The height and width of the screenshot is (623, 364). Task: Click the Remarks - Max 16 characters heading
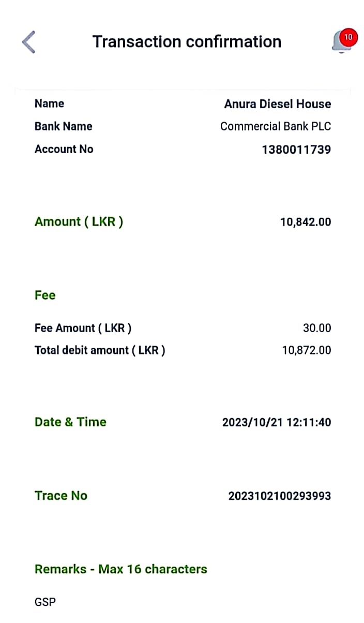120,569
